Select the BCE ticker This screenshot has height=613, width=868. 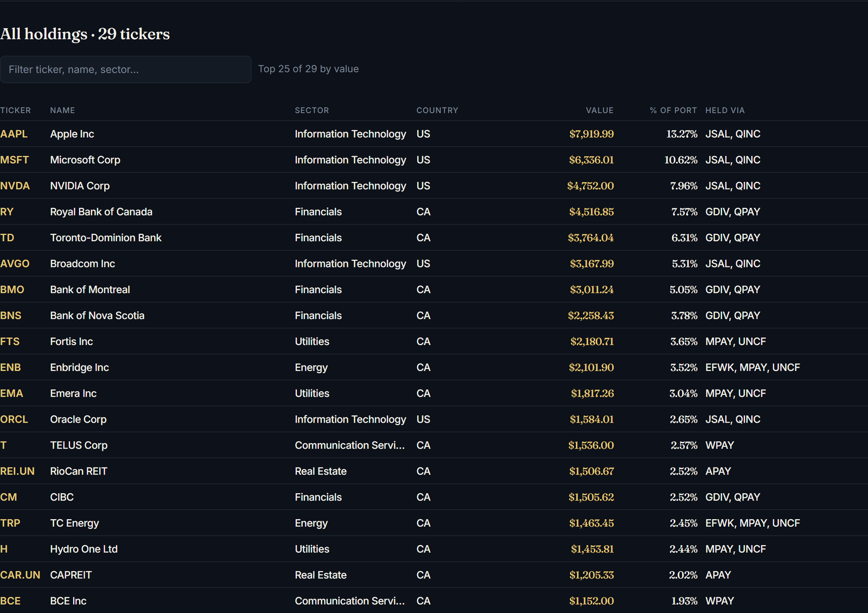(10, 601)
